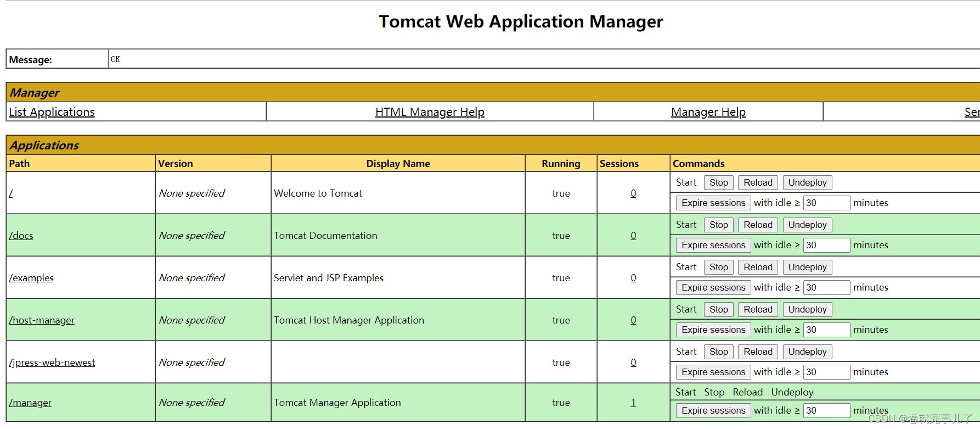This screenshot has width=980, height=429.
Task: Focus idle minutes field for /jpress-web-newest
Action: 826,372
